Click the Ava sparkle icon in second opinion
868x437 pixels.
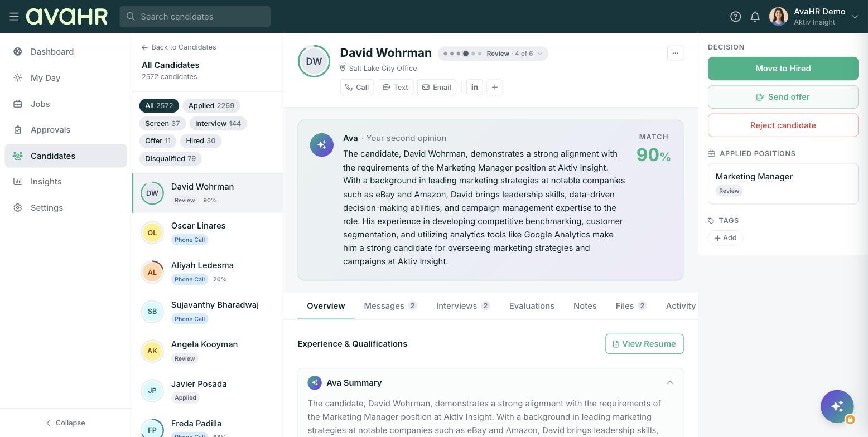[322, 145]
